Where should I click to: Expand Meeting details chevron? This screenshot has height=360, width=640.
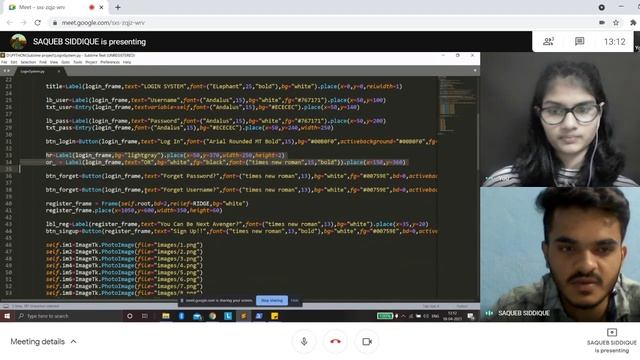click(73, 342)
